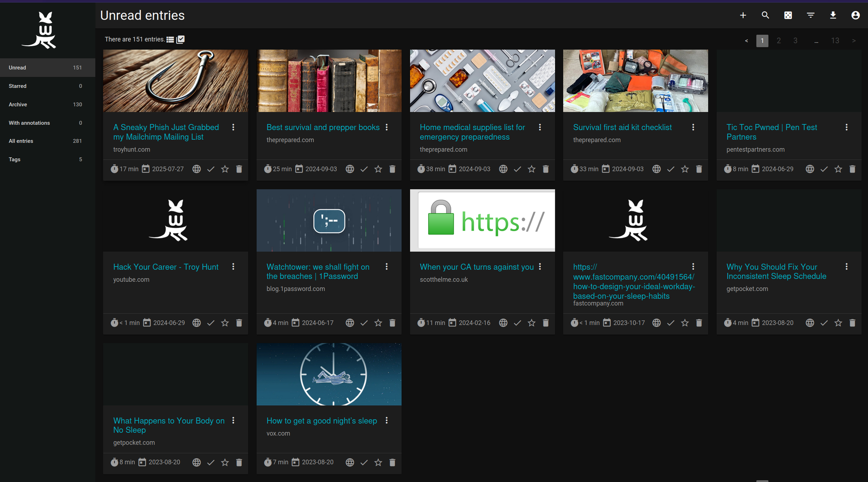Delete the Hack Your Career entry

tap(239, 323)
